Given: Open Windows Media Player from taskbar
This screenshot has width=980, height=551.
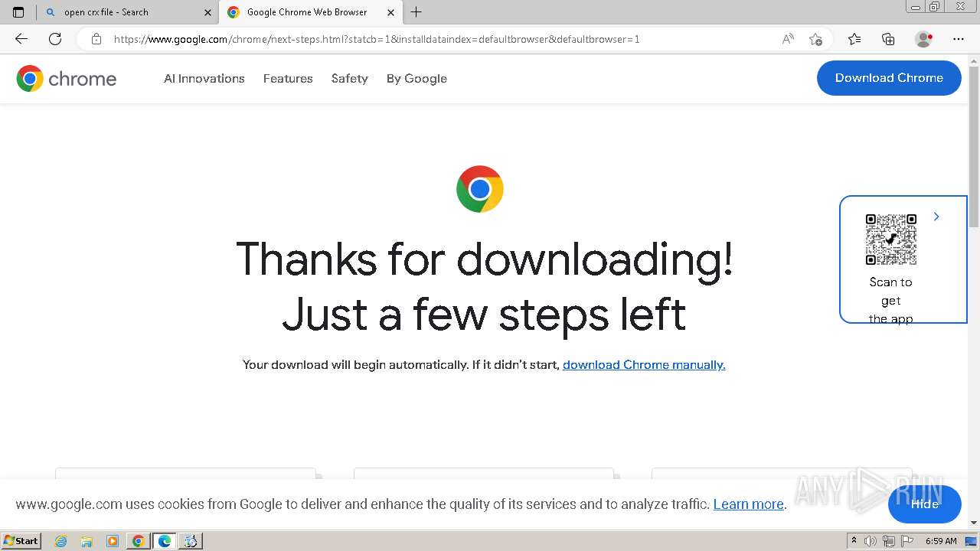Looking at the screenshot, I should (113, 541).
